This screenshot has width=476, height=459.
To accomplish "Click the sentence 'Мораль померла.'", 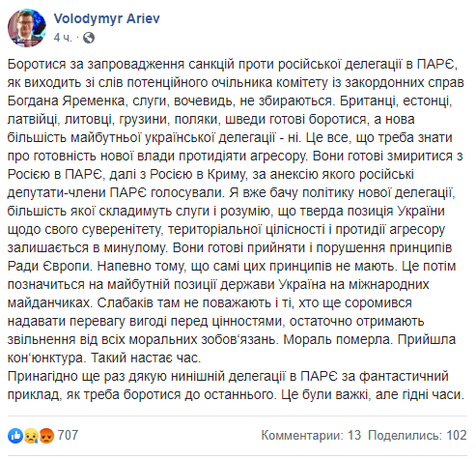I will (338, 339).
